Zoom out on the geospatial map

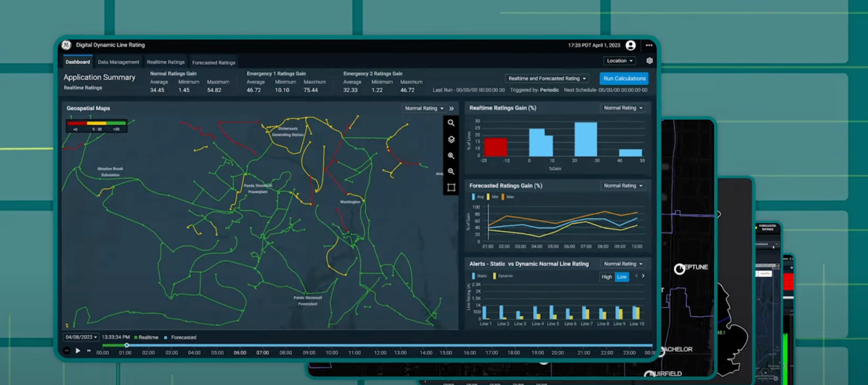pyautogui.click(x=451, y=171)
